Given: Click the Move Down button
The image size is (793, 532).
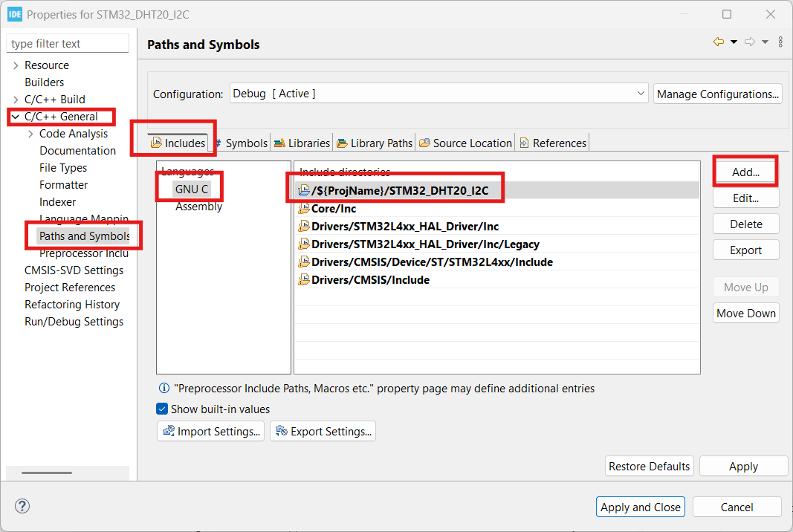Looking at the screenshot, I should click(x=745, y=313).
